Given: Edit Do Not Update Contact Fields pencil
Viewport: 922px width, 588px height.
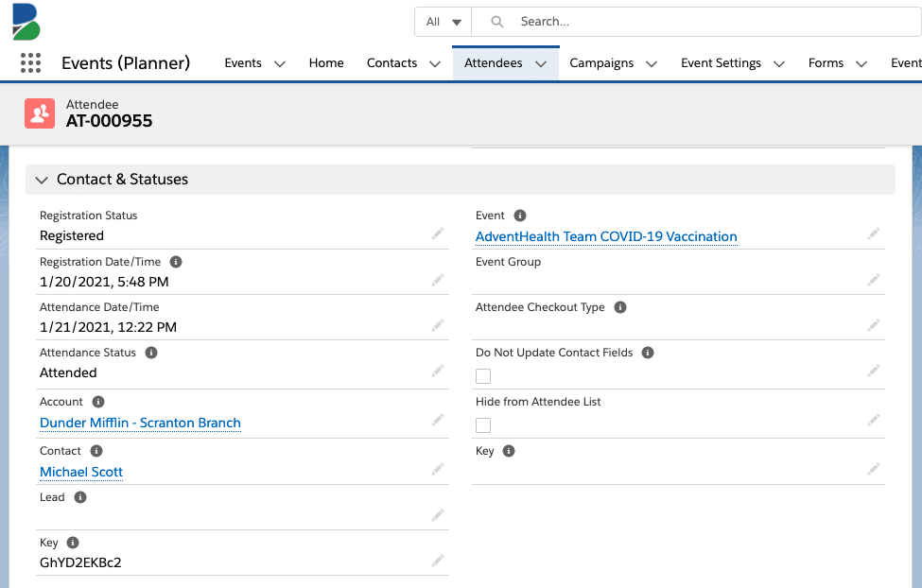Looking at the screenshot, I should (874, 371).
